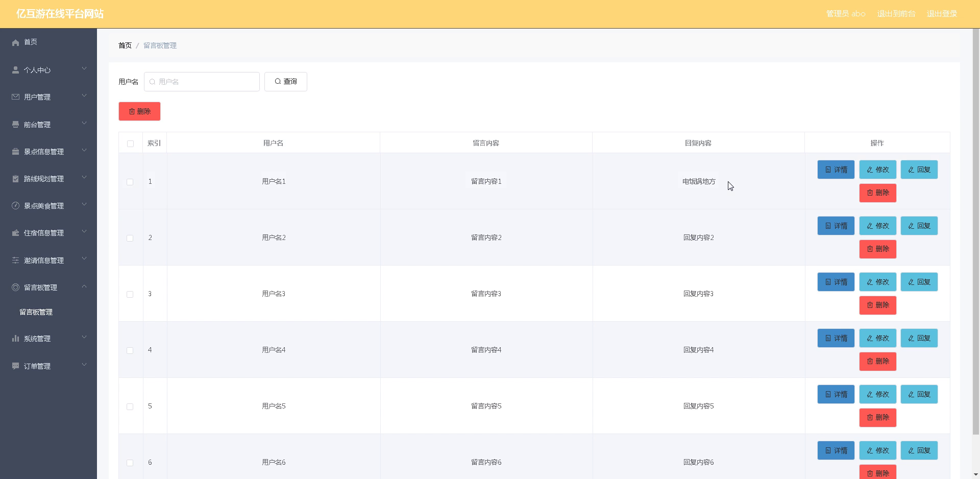
Task: Click the icon beside 住宿信息管理
Action: (x=15, y=233)
